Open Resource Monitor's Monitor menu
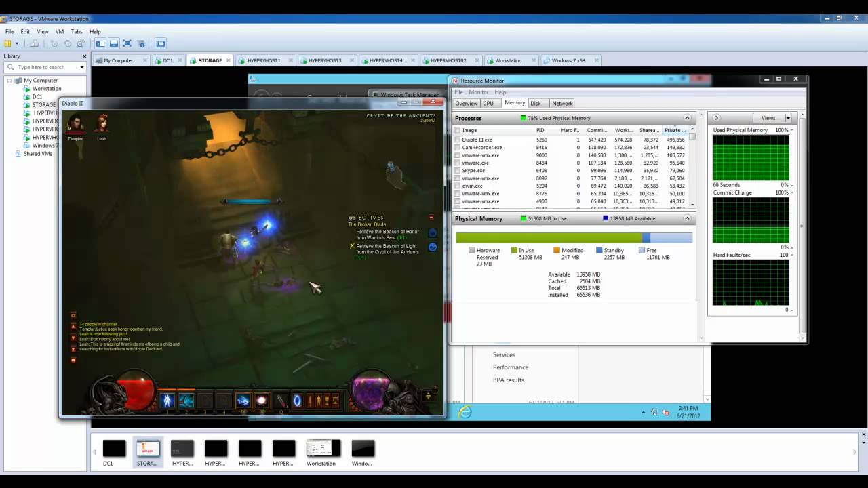The image size is (868, 488). click(479, 92)
